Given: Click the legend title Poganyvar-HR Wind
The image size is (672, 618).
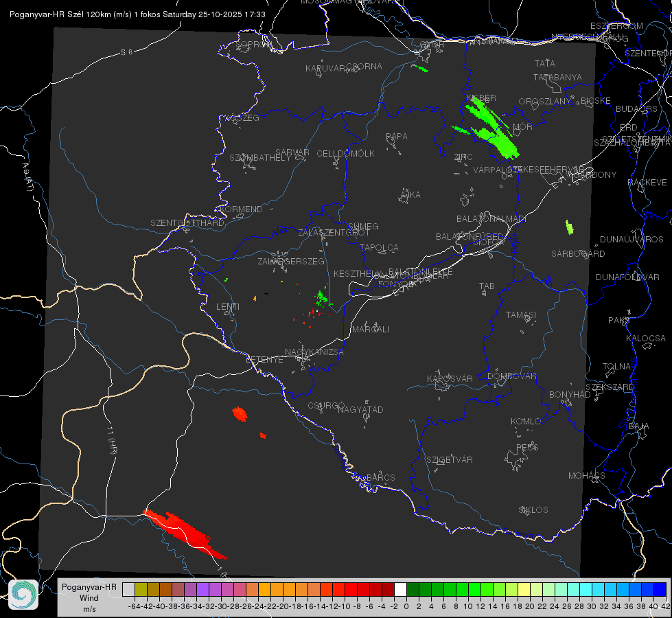Looking at the screenshot, I should tap(89, 593).
